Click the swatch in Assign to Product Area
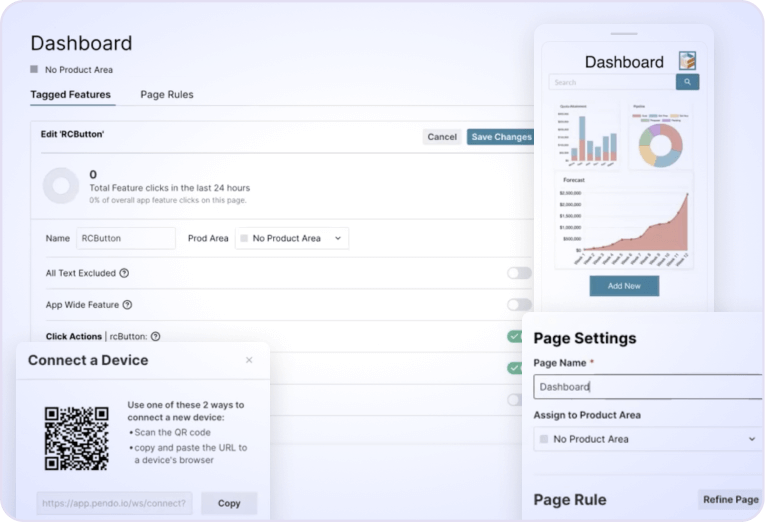This screenshot has height=522, width=765. tap(544, 439)
